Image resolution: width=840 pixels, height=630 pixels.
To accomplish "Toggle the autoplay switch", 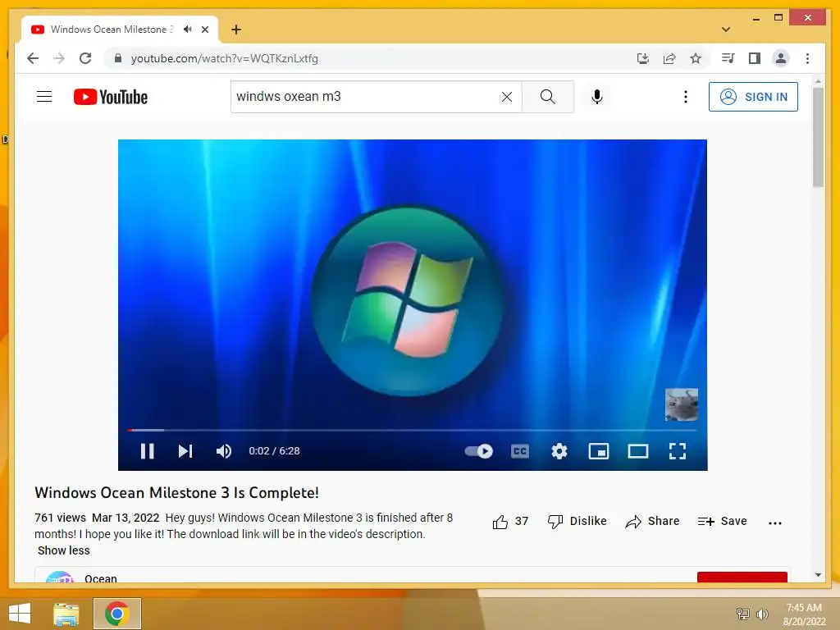I will (x=479, y=451).
